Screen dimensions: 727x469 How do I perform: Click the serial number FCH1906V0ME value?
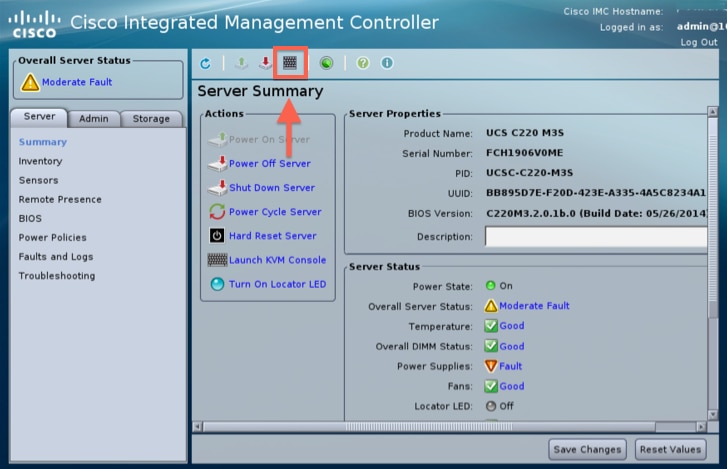pos(524,153)
